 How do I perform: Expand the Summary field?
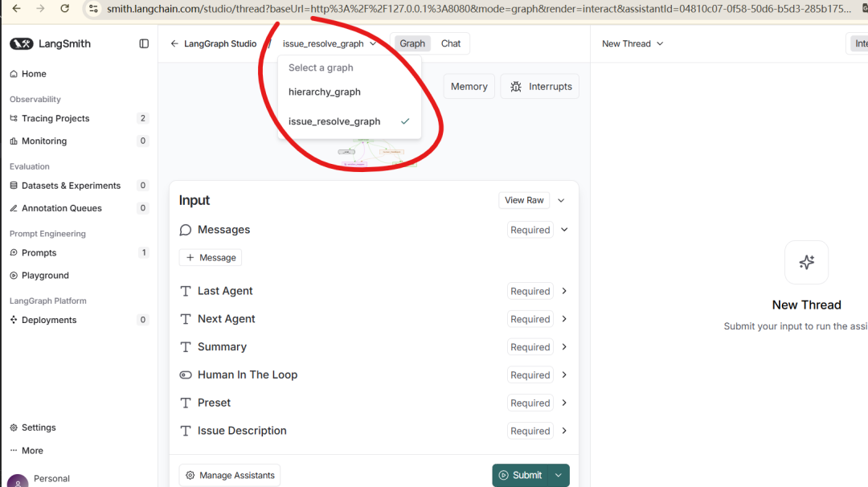coord(564,347)
